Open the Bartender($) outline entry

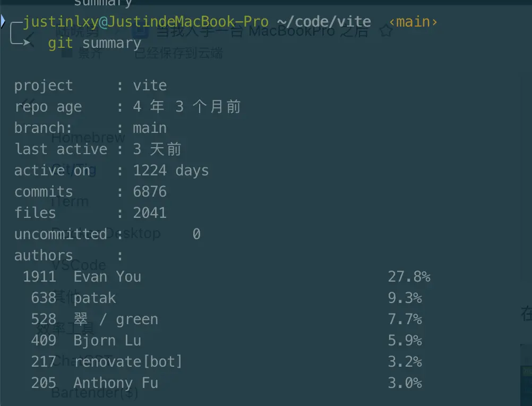[95, 393]
